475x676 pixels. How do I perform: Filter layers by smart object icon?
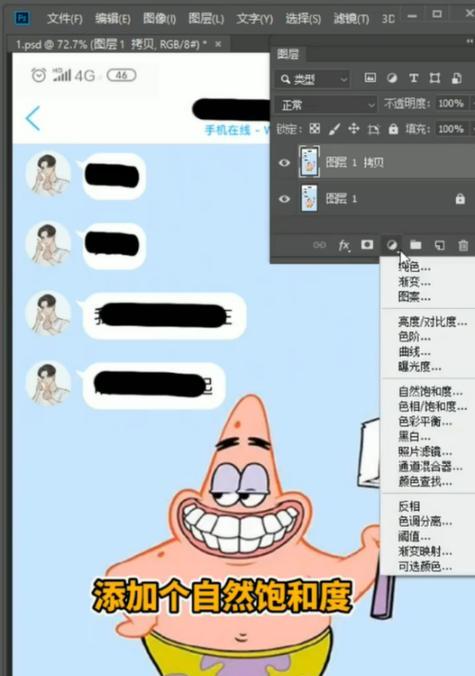point(456,78)
